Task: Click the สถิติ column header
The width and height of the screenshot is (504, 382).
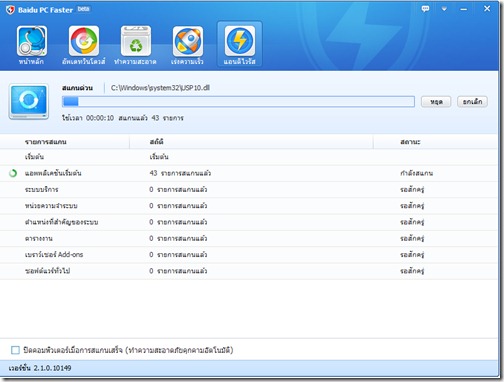Action: [x=156, y=142]
